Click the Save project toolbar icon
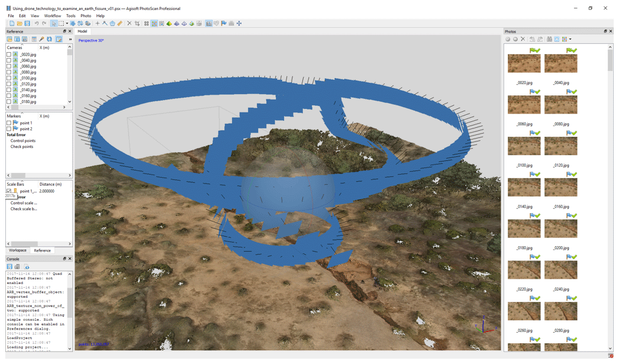This screenshot has width=619, height=364. (27, 24)
